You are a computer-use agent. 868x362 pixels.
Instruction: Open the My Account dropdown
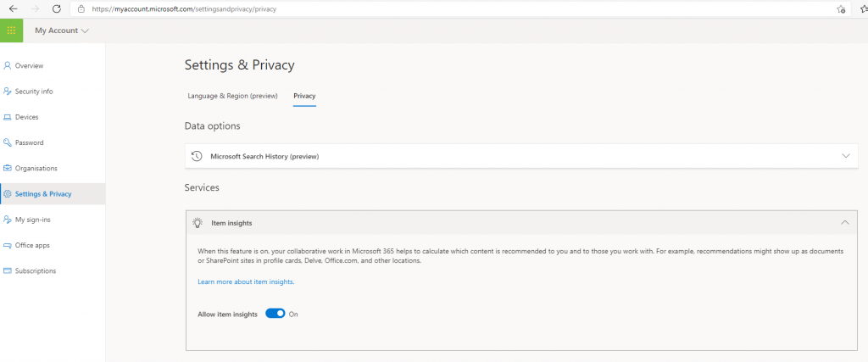coord(61,31)
